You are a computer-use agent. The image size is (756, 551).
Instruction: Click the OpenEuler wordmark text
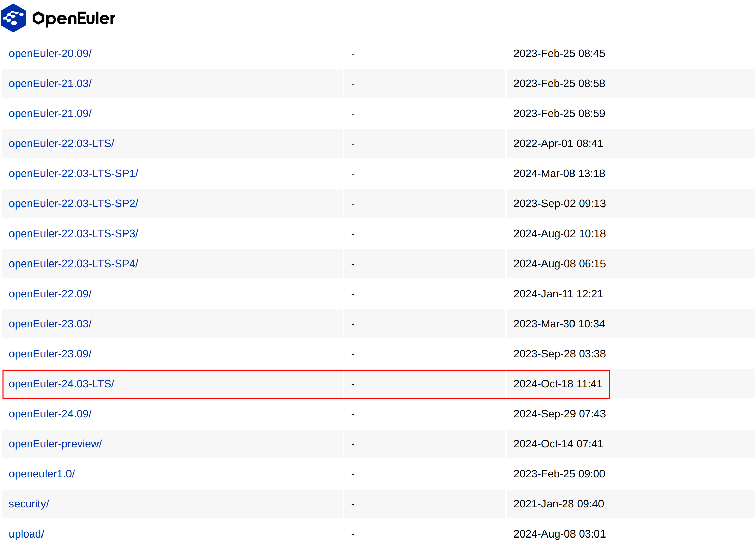[x=74, y=19]
